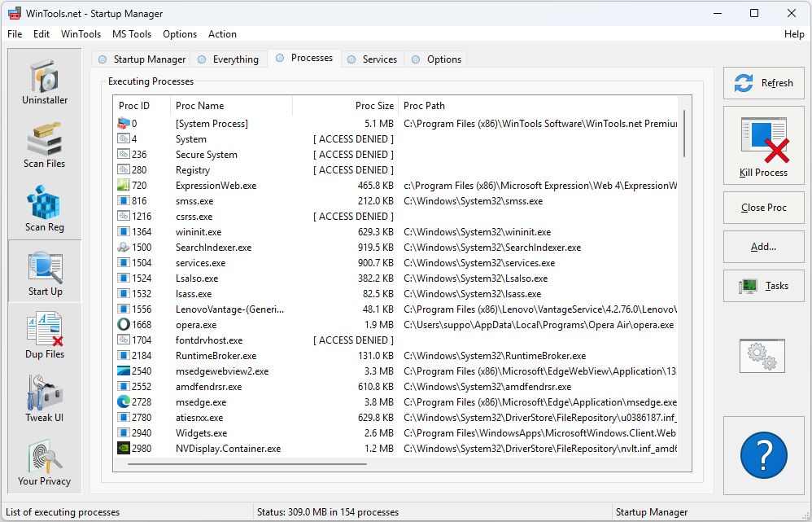
Task: Click the Add... button
Action: tap(763, 247)
